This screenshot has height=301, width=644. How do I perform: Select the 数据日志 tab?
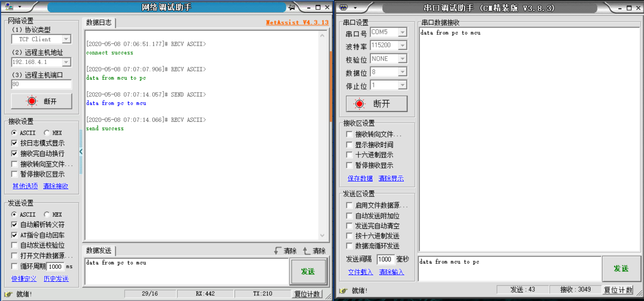[99, 23]
